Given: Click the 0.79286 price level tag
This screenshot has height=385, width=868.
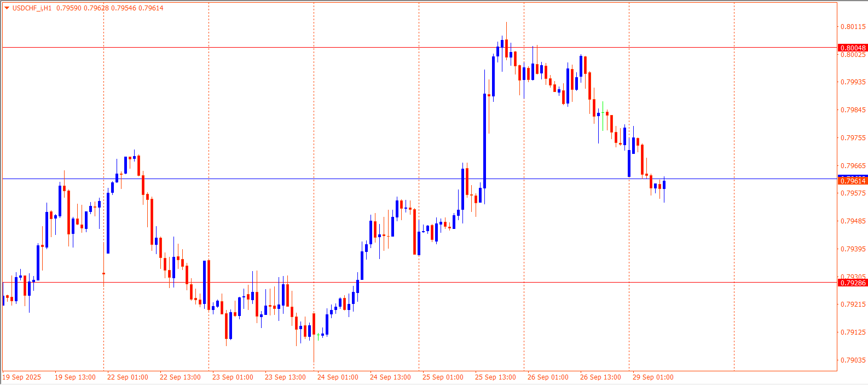Looking at the screenshot, I should click(853, 283).
